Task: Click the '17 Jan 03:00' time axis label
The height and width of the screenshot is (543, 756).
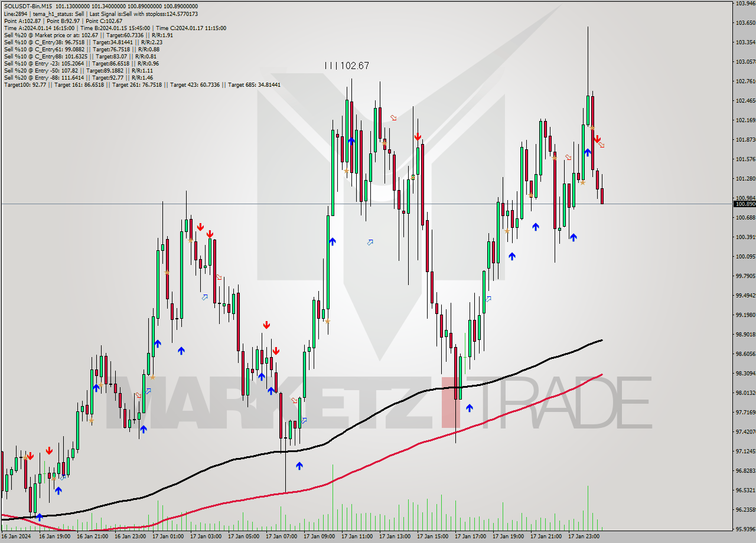Action: 206,537
